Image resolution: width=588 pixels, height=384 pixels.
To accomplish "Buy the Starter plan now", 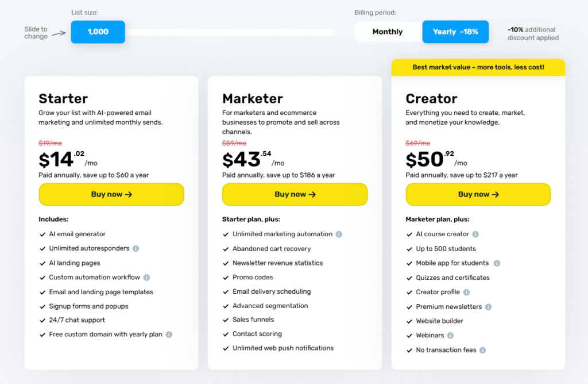I will [111, 194].
